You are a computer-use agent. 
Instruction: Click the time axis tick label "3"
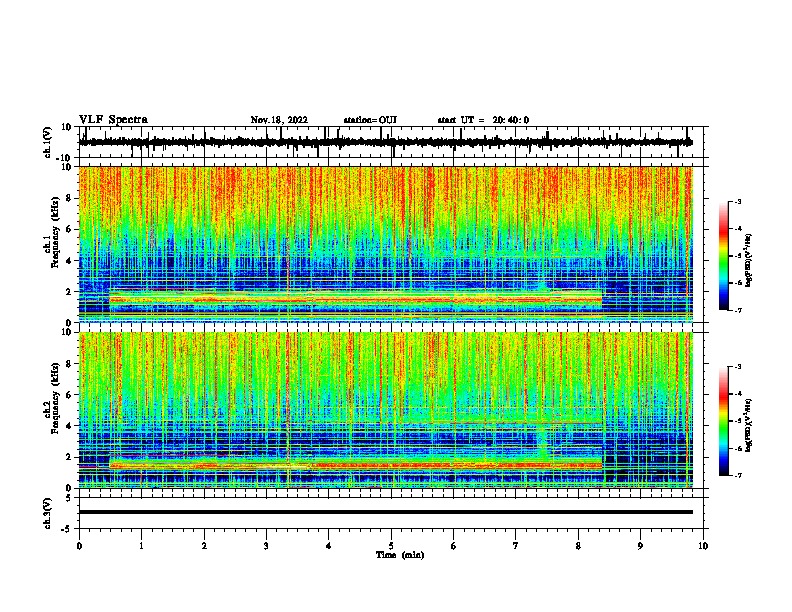(x=267, y=546)
